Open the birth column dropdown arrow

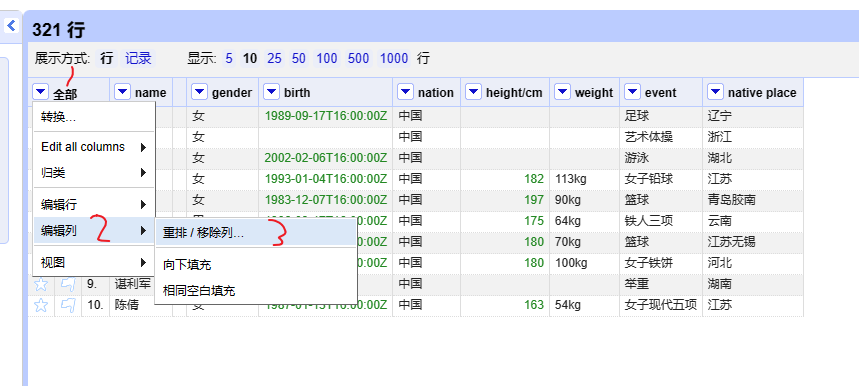pyautogui.click(x=271, y=92)
